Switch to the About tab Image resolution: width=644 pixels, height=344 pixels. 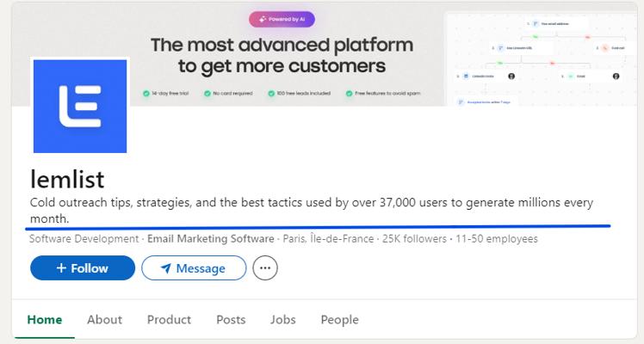coord(104,320)
